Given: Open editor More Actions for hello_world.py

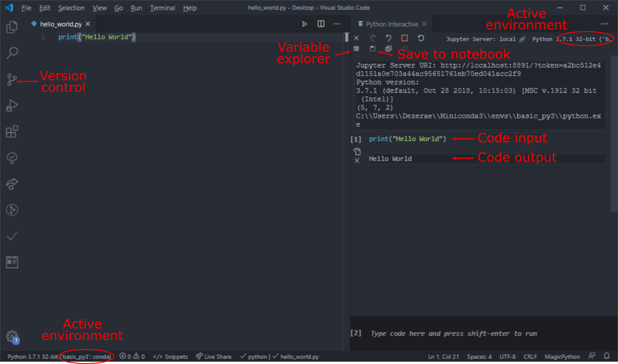Looking at the screenshot, I should tap(337, 24).
